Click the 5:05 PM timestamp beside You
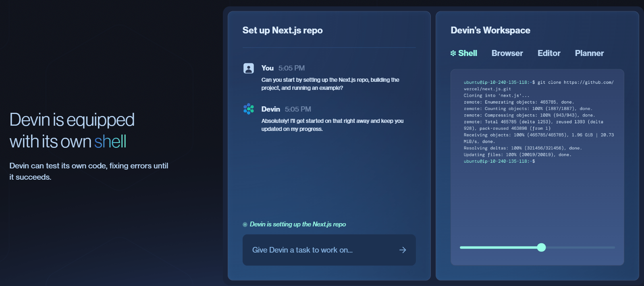This screenshot has width=644, height=286. pos(291,68)
